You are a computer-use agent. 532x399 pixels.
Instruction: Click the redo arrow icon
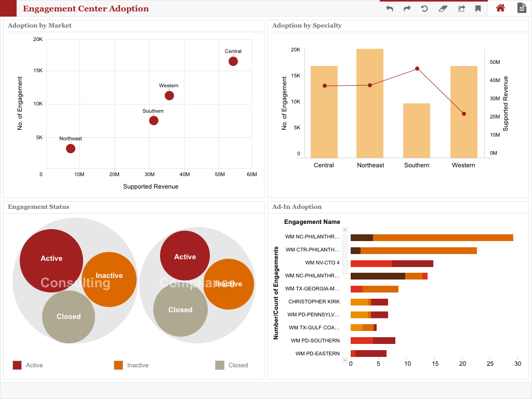[407, 9]
